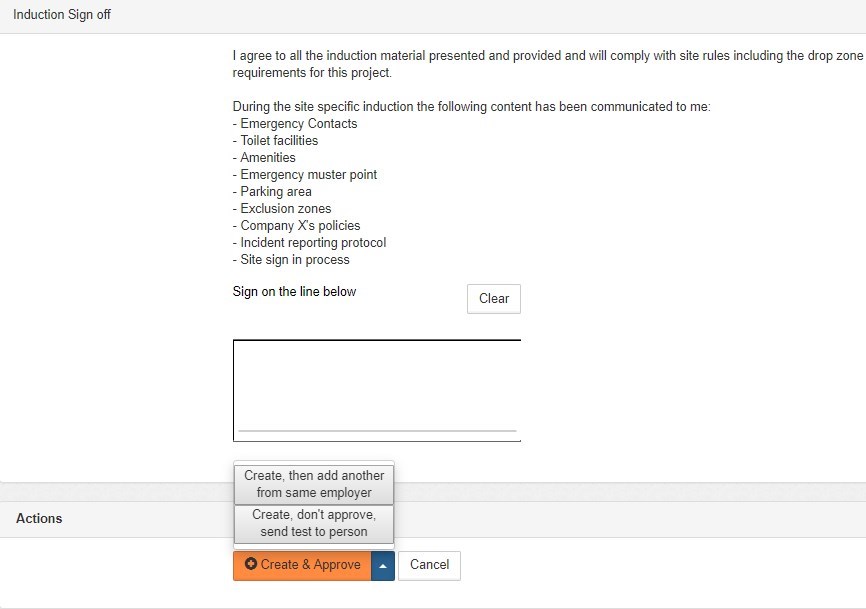Click the Incident reporting protocol item

coord(313,243)
